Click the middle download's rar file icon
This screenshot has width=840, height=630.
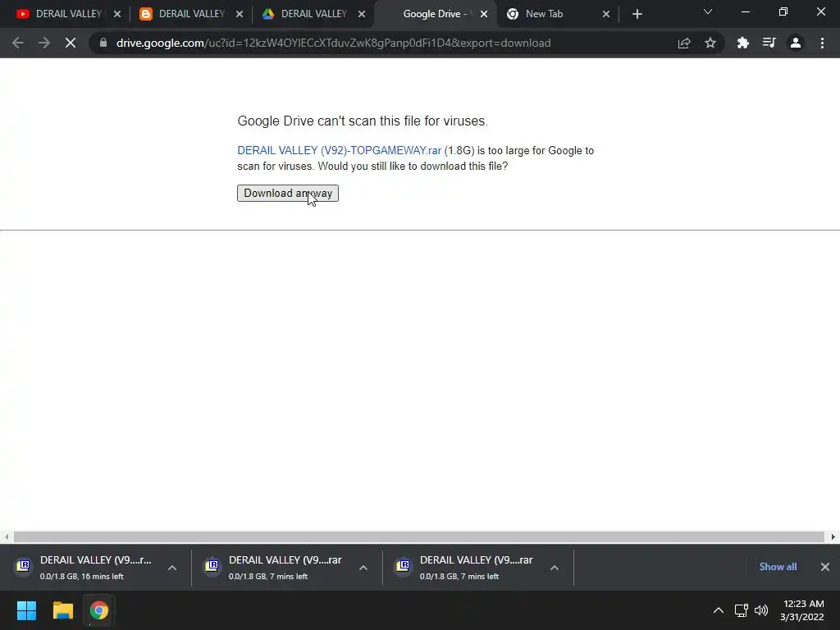click(x=212, y=566)
